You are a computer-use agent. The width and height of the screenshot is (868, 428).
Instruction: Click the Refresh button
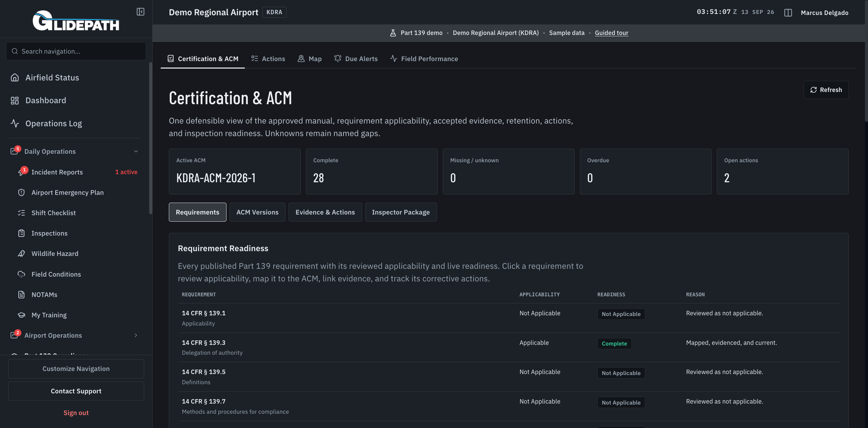coord(826,90)
